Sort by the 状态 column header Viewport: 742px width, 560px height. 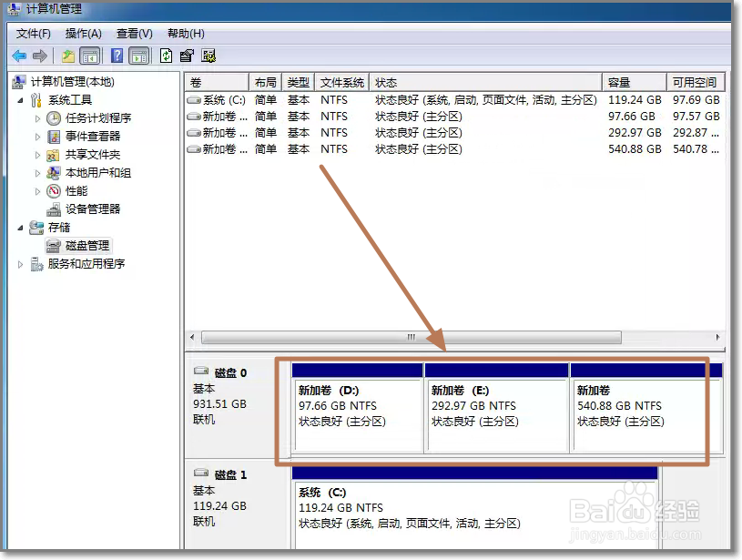[486, 82]
